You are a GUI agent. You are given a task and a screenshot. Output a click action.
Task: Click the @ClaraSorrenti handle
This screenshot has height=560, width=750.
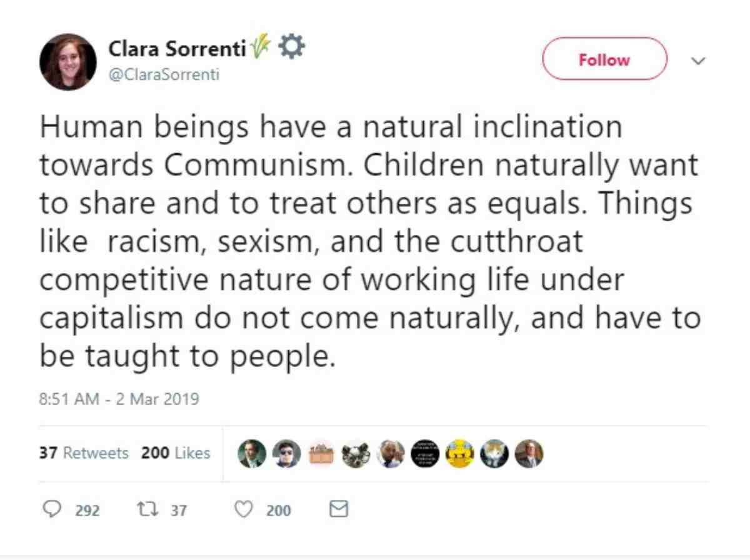(x=164, y=76)
